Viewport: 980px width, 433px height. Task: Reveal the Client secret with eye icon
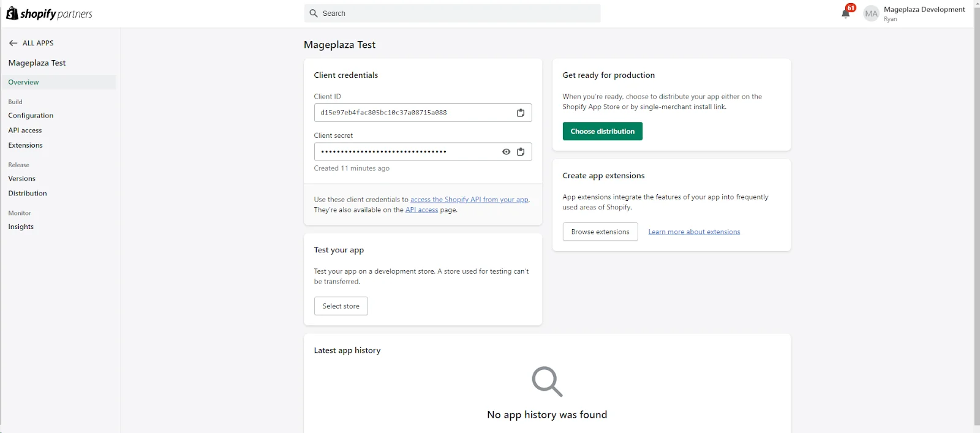click(506, 152)
